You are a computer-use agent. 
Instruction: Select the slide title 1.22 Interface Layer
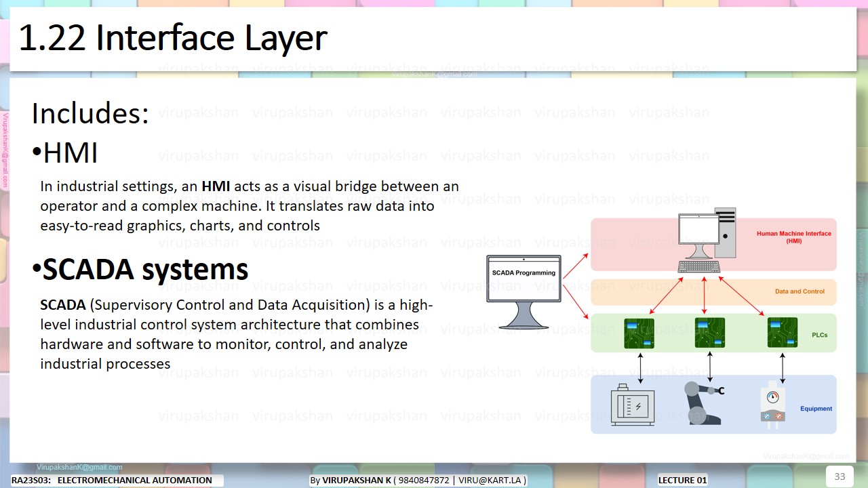(173, 38)
